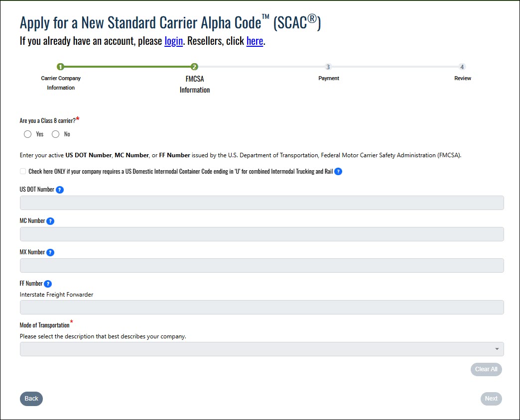Viewport: 520px width, 420px height.
Task: Open the Mode of Transportation dropdown
Action: [x=261, y=349]
